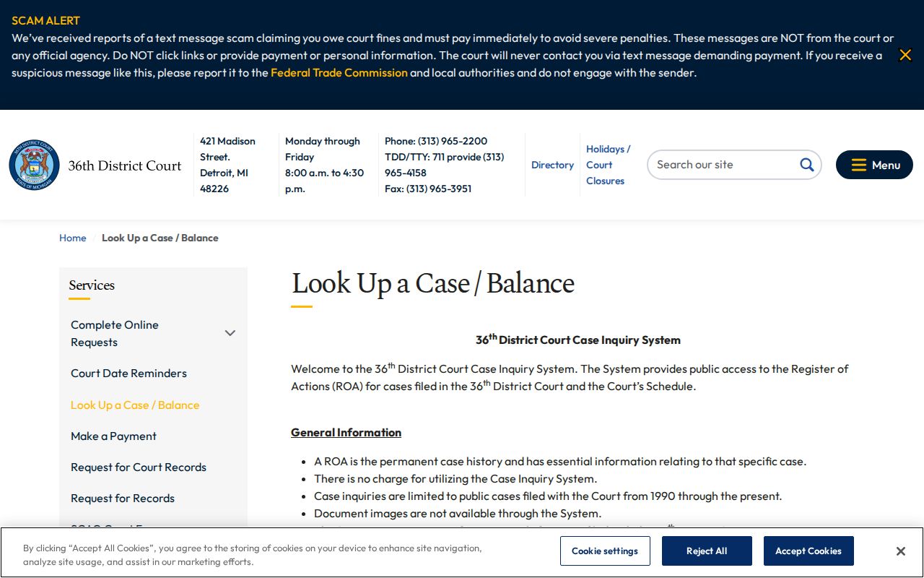This screenshot has height=578, width=924.
Task: Accept cookies
Action: tap(808, 551)
